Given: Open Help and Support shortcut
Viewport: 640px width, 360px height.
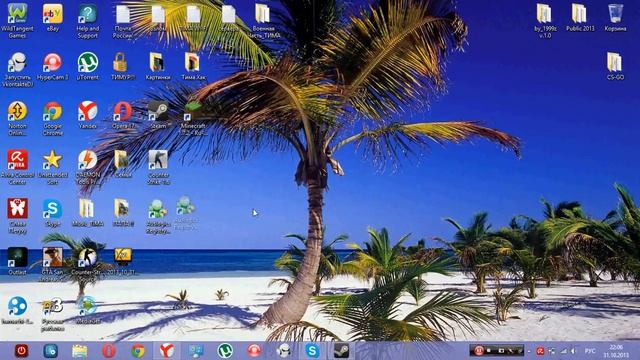Looking at the screenshot, I should 88,20.
